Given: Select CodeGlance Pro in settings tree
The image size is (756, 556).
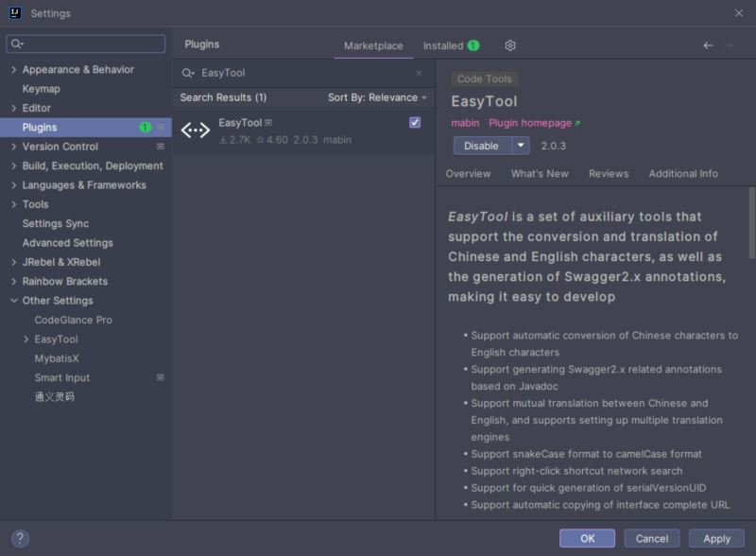Looking at the screenshot, I should tap(73, 320).
